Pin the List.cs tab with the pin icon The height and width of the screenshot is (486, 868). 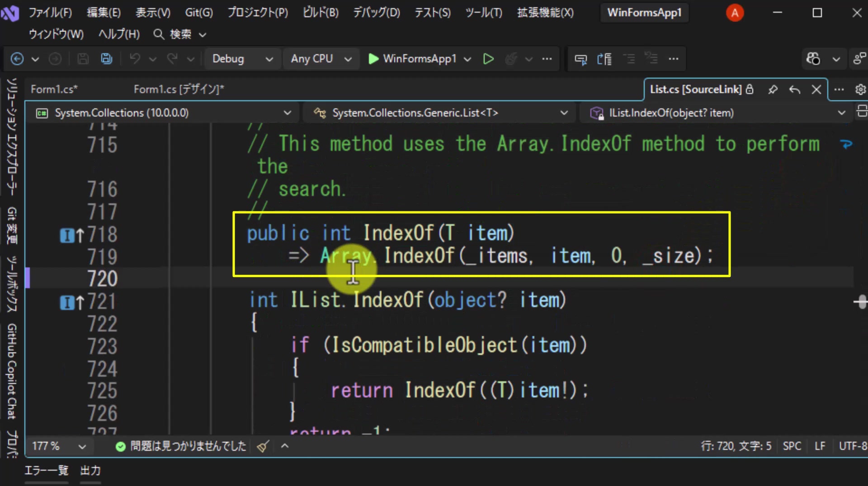[773, 89]
